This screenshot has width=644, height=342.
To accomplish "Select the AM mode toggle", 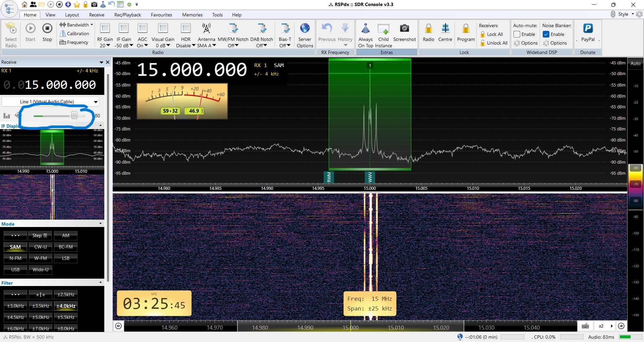I will pos(66,235).
